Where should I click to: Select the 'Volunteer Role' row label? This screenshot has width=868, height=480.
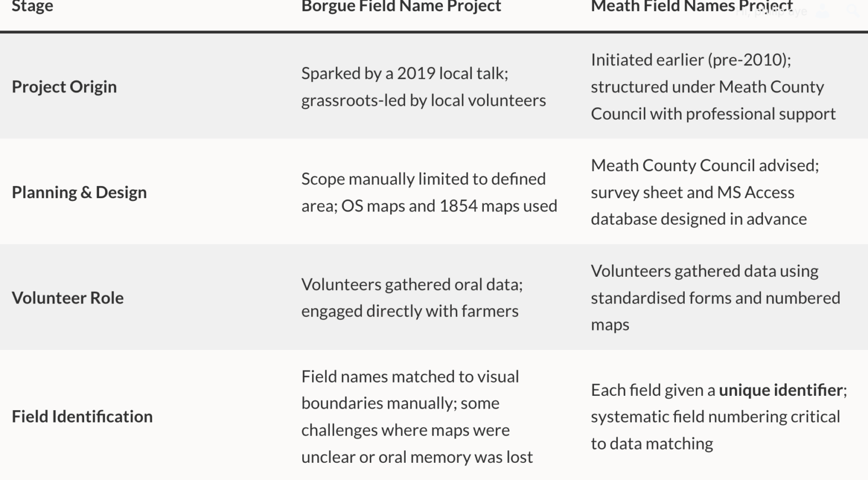click(68, 298)
